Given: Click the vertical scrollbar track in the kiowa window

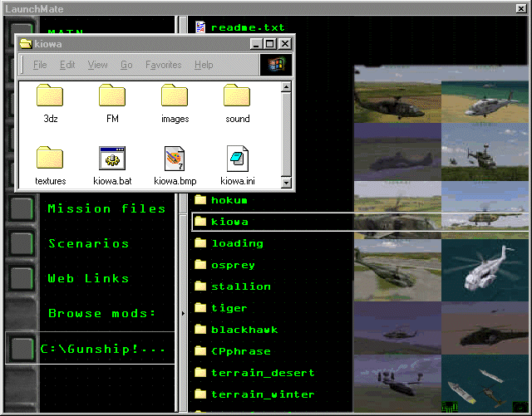Looking at the screenshot, I should 286,135.
